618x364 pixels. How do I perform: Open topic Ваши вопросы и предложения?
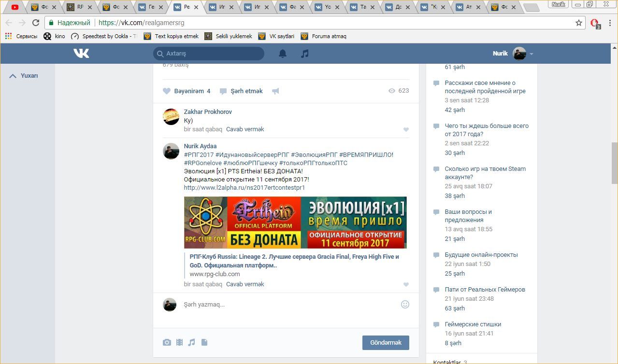[x=468, y=216]
